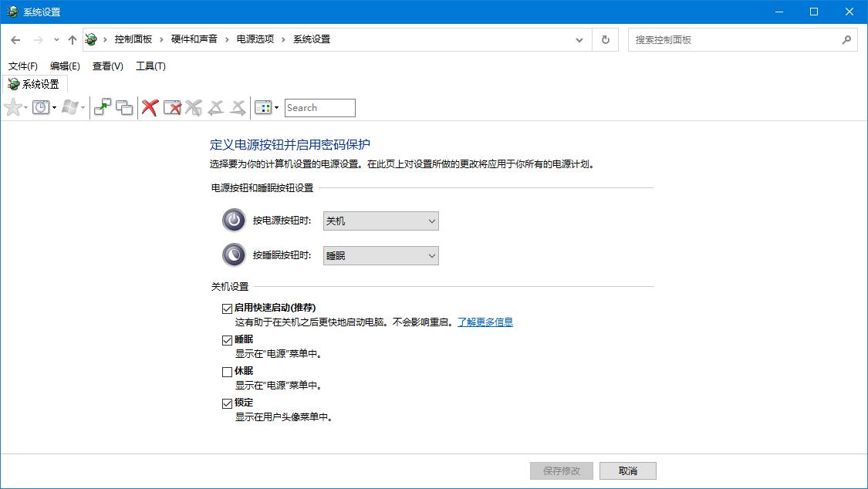Click the copy window toolbar icon
Screen dimensions: 868x489
click(123, 107)
